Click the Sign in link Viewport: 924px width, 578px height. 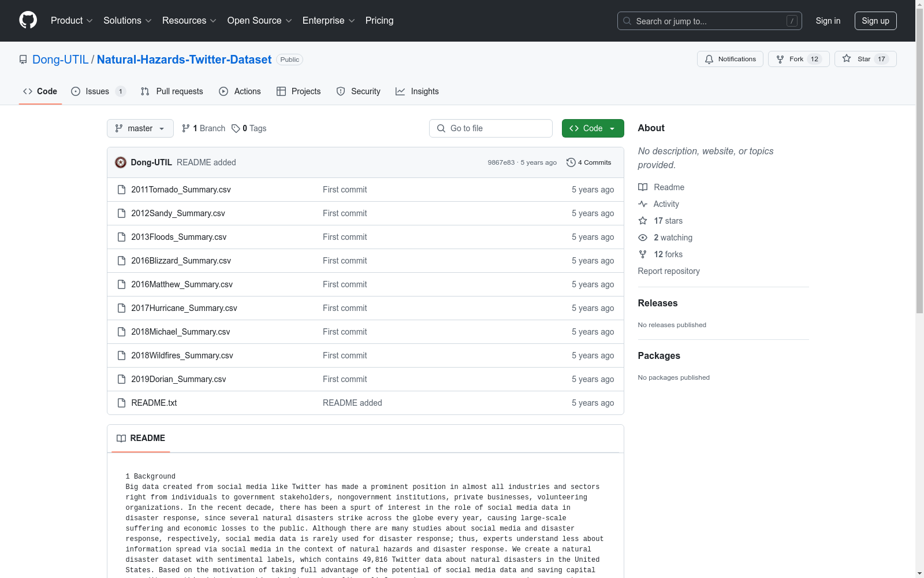point(828,21)
